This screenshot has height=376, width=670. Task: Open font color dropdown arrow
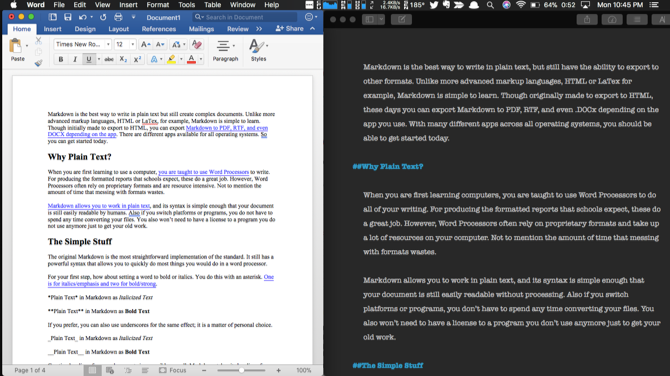pyautogui.click(x=201, y=59)
